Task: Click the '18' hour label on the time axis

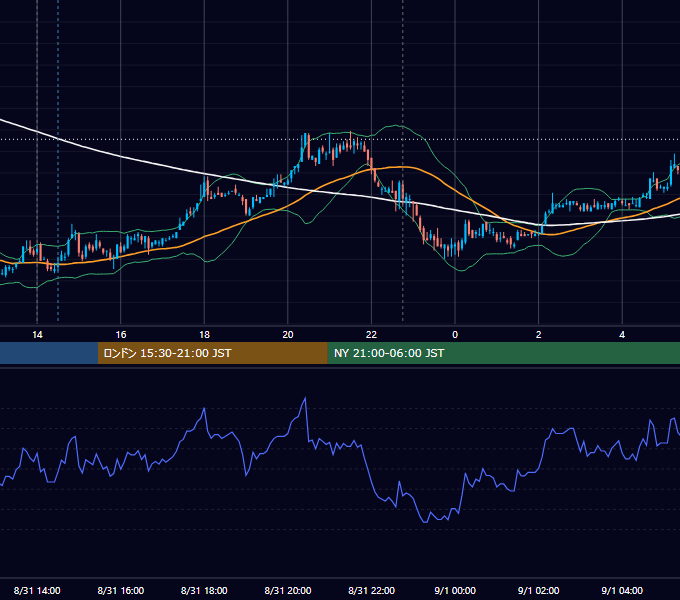Action: point(204,335)
